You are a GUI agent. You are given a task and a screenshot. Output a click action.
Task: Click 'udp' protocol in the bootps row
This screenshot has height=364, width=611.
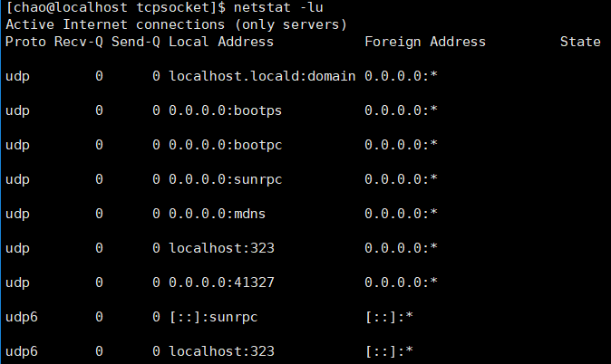pyautogui.click(x=17, y=111)
